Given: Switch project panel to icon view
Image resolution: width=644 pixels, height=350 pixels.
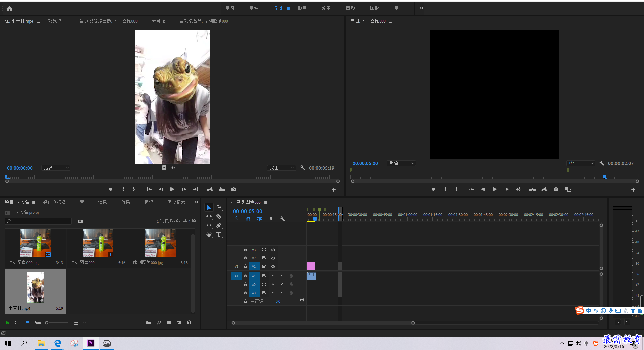Looking at the screenshot, I should point(28,323).
